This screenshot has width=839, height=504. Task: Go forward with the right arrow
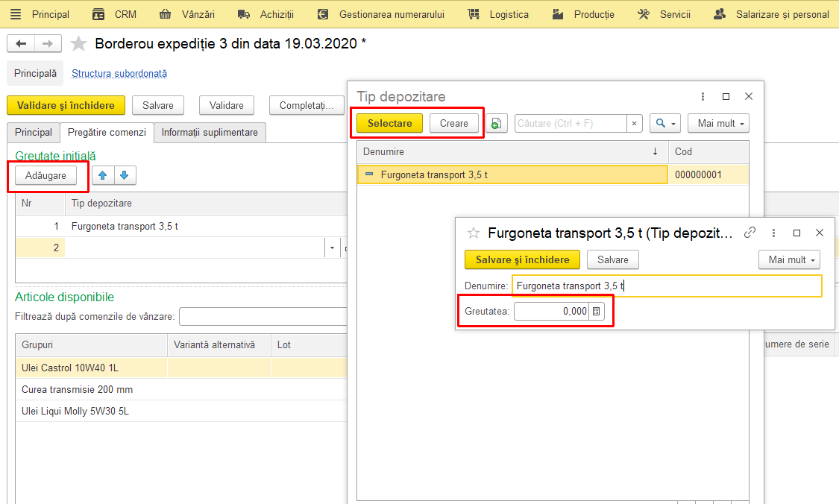[48, 43]
